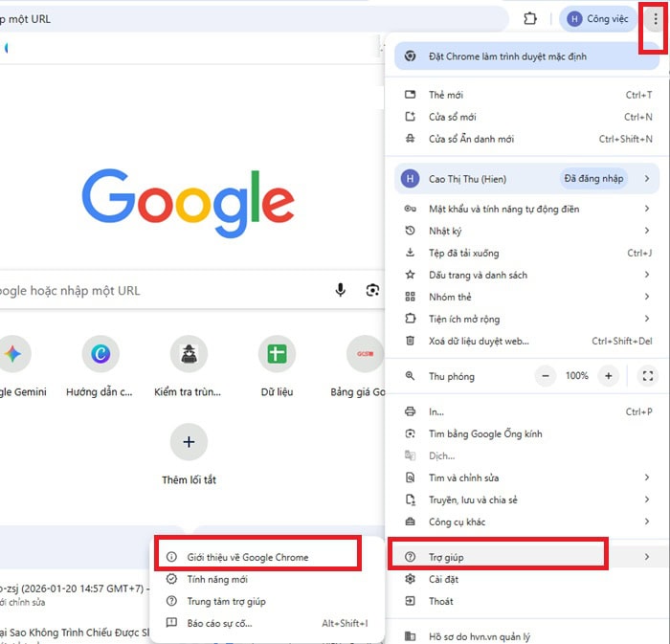Open Cửa sổ Ẩn danh mới
Image resolution: width=670 pixels, height=644 pixels.
click(x=527, y=139)
